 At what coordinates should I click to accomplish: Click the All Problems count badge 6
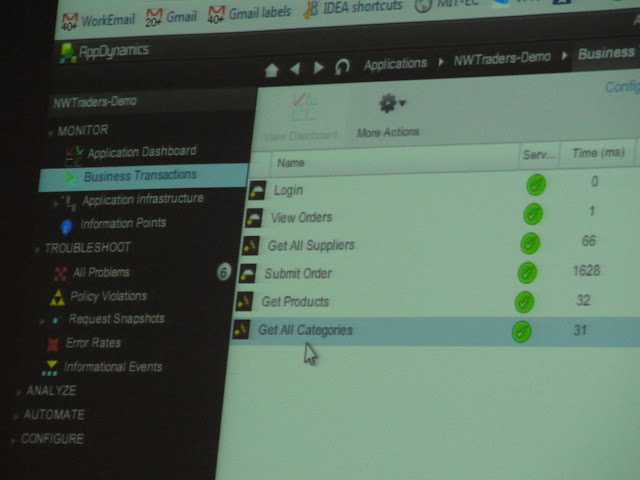click(x=223, y=272)
